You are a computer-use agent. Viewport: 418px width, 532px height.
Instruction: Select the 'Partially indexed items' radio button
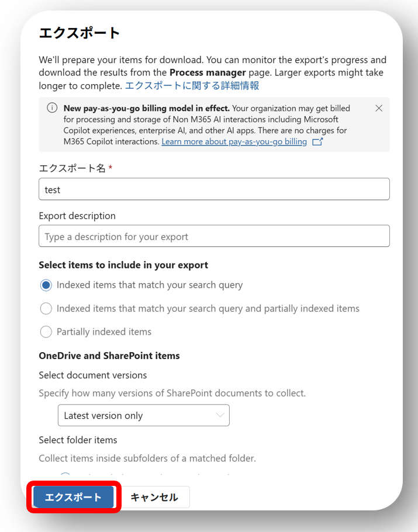coord(46,332)
